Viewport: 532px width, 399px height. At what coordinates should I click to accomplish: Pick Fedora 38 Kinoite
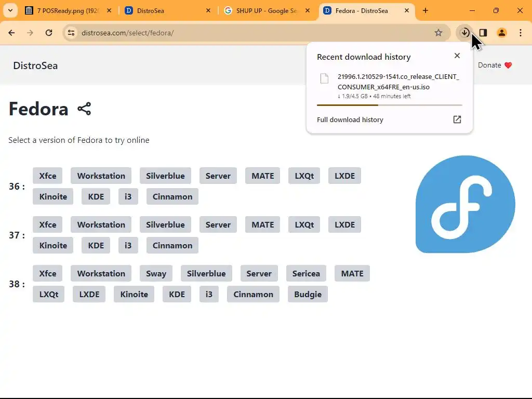coord(134,294)
